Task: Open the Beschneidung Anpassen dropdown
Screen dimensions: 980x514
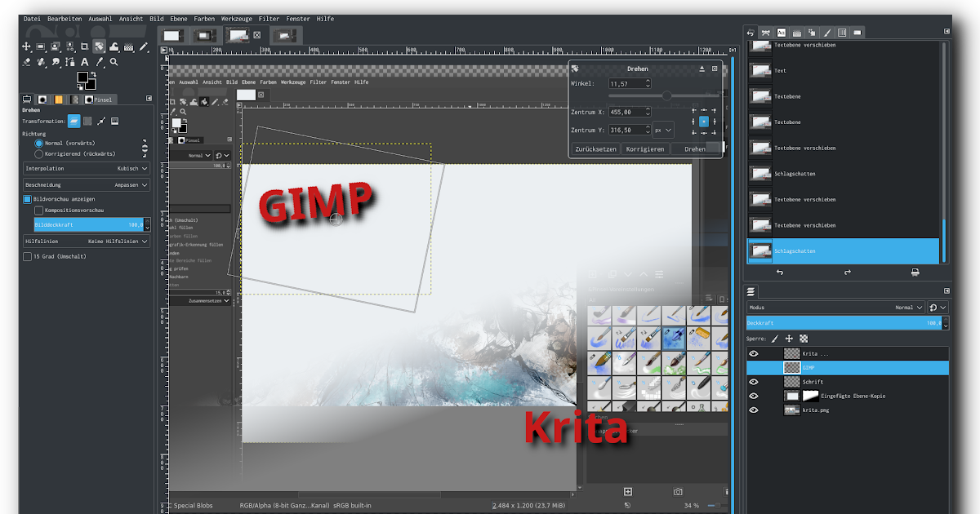Action: [87, 185]
